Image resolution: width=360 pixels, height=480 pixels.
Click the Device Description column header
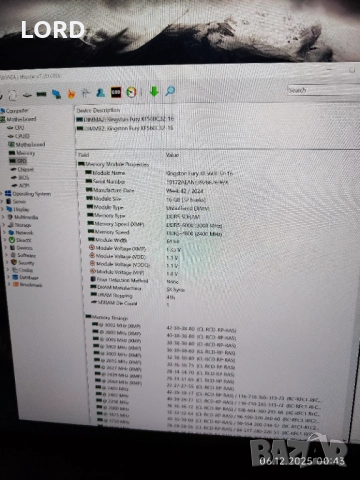point(98,110)
